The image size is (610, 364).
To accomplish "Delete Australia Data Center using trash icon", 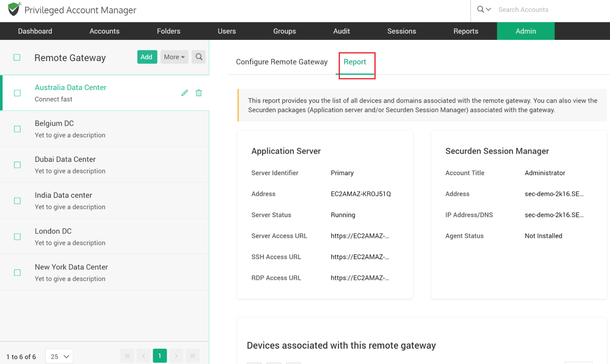I will click(x=199, y=93).
